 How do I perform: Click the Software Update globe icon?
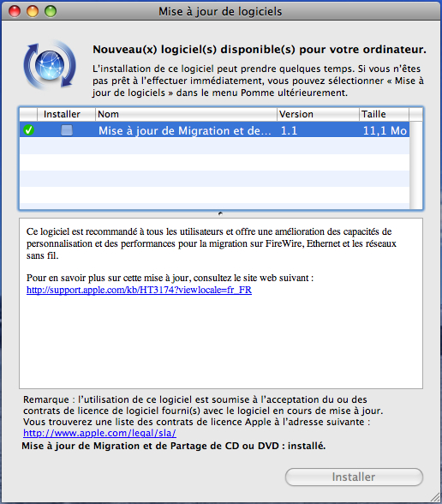click(50, 64)
